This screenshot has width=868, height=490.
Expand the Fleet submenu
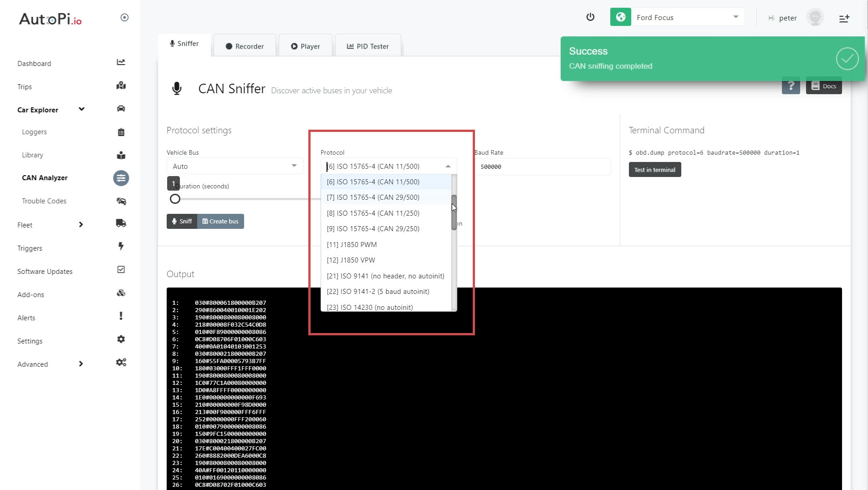tap(81, 225)
